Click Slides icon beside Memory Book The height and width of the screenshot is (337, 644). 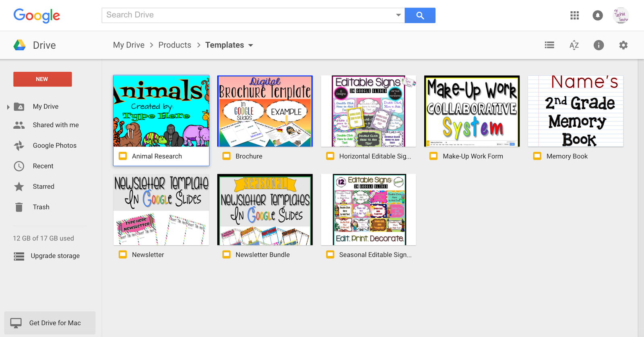(x=537, y=156)
